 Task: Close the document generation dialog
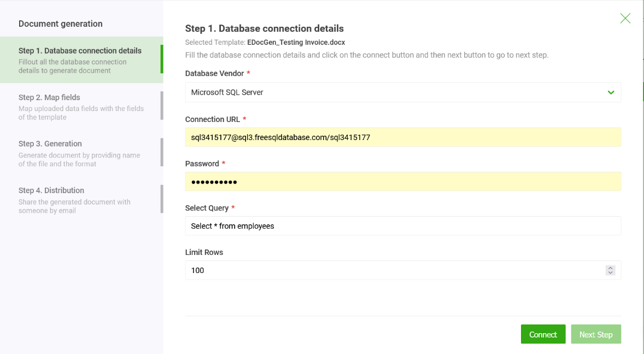point(625,18)
